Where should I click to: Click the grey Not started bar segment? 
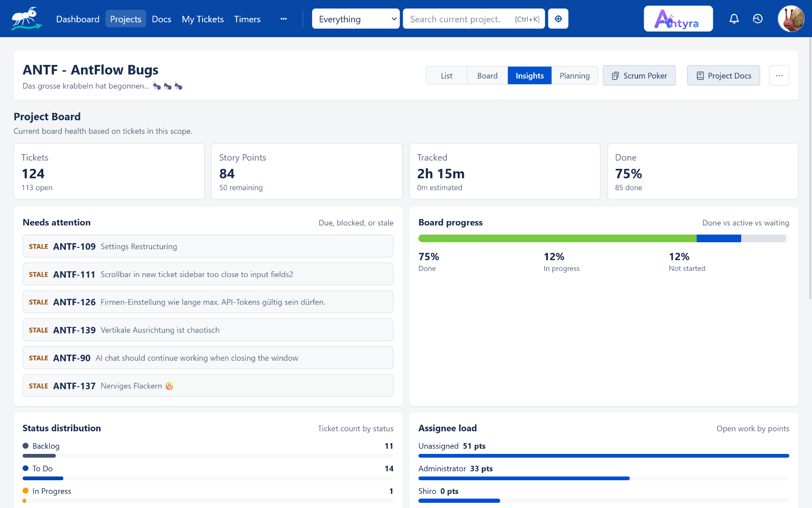click(x=764, y=238)
